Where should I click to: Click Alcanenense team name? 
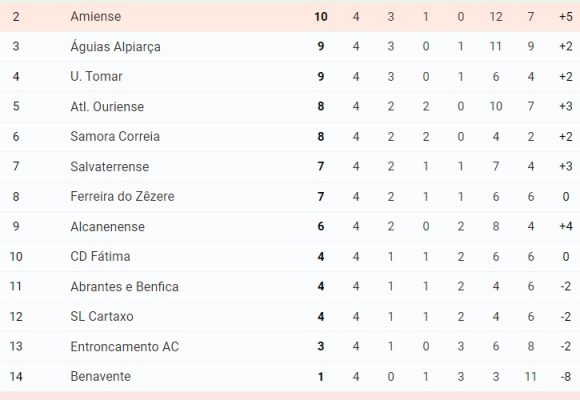click(x=107, y=226)
